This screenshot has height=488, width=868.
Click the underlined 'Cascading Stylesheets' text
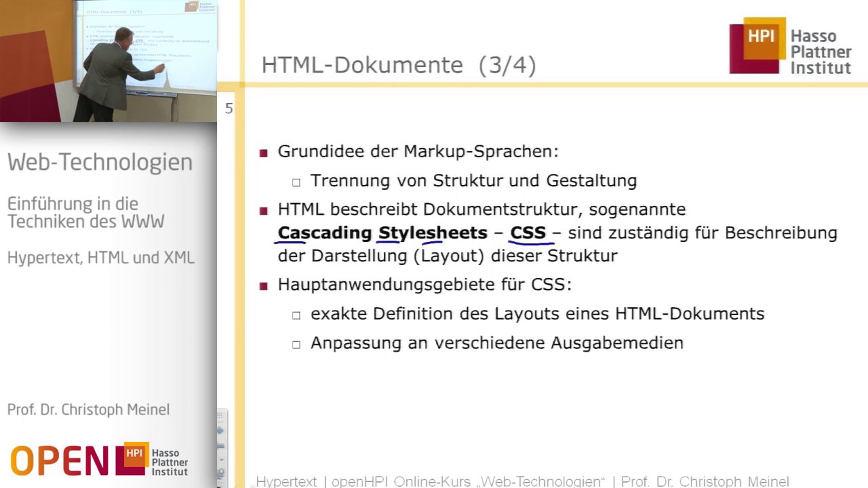click(382, 232)
